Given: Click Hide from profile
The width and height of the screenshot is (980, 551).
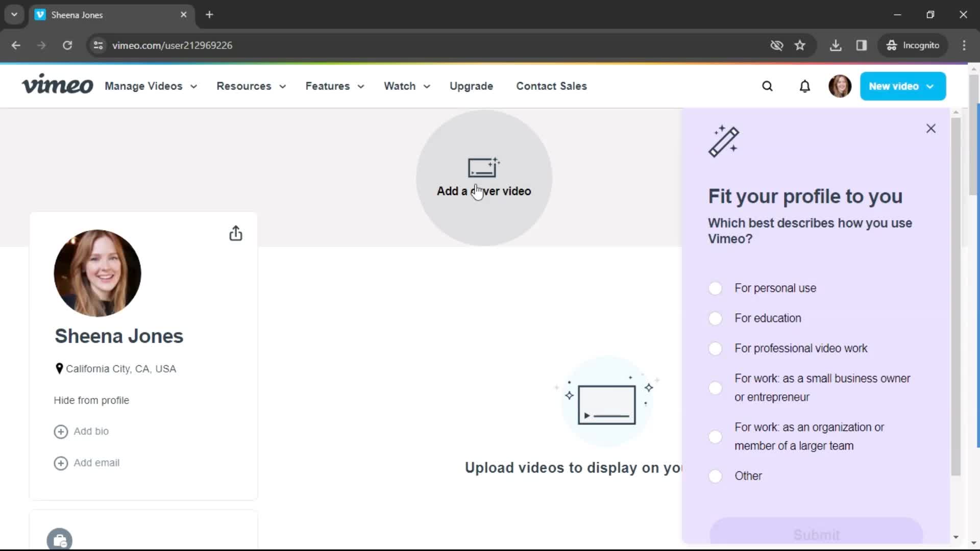Looking at the screenshot, I should pyautogui.click(x=91, y=400).
